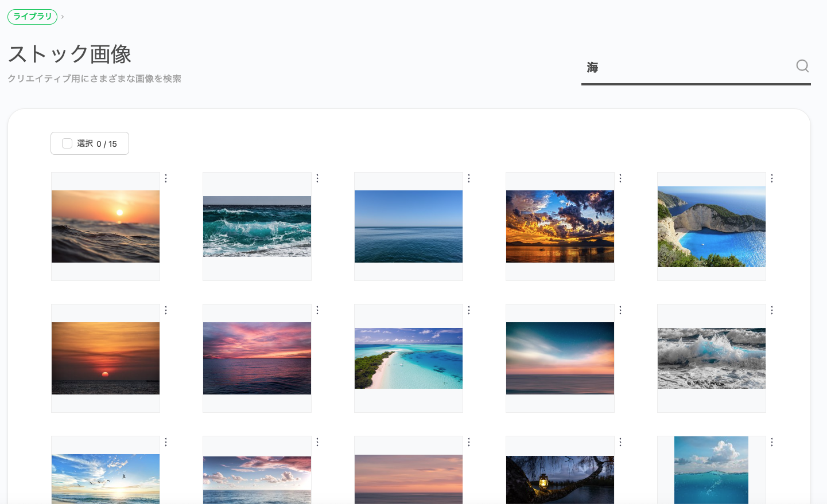Screen dimensions: 827x504
Task: Open the three-dot menu of the cliff beach cove image
Action: [x=772, y=178]
